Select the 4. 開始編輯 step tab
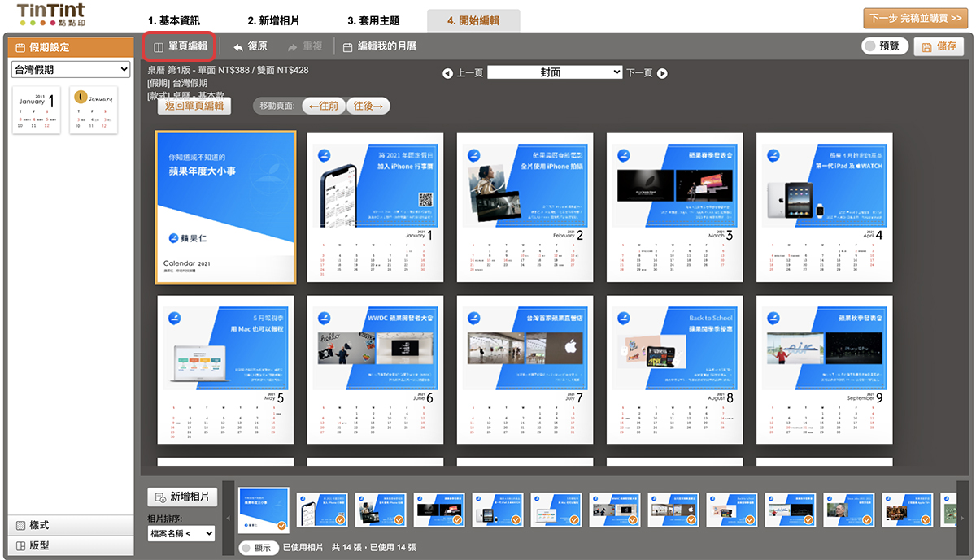The image size is (976, 560). [473, 20]
